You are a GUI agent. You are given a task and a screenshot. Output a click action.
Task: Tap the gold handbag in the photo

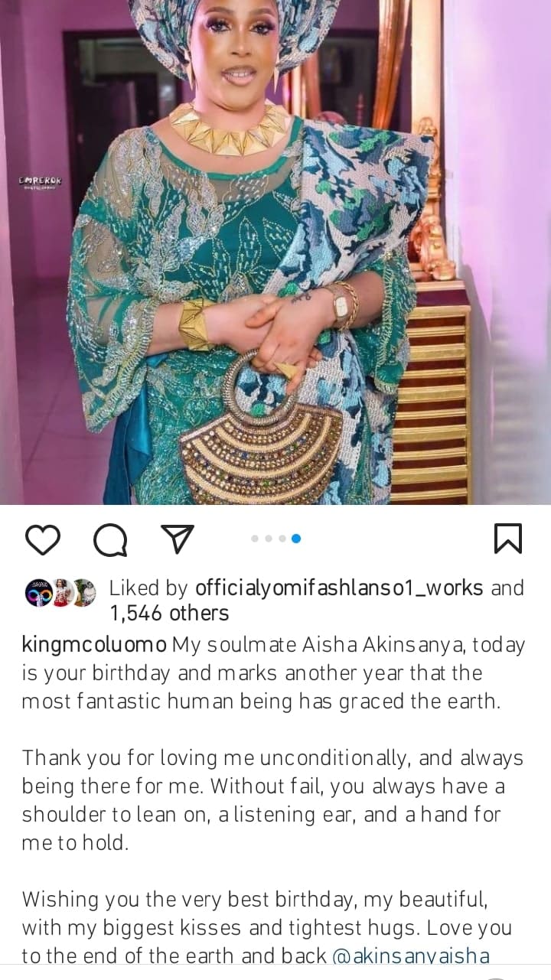click(260, 432)
